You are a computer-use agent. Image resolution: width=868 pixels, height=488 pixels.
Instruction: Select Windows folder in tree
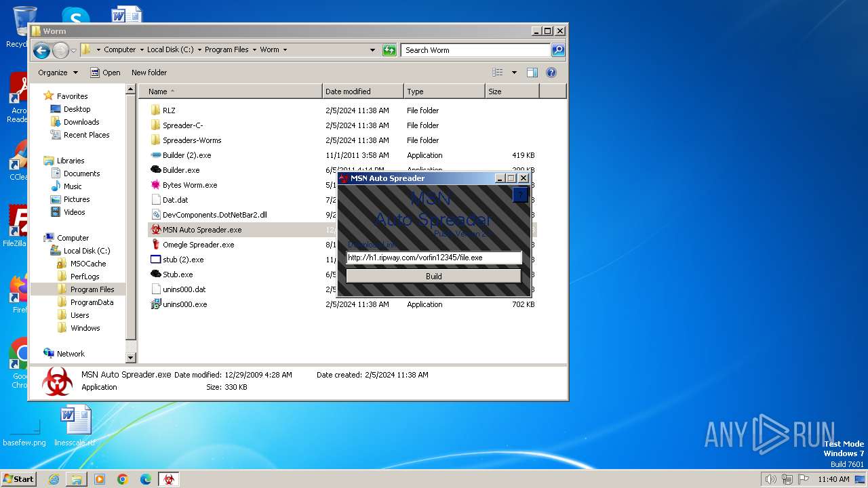tap(85, 328)
